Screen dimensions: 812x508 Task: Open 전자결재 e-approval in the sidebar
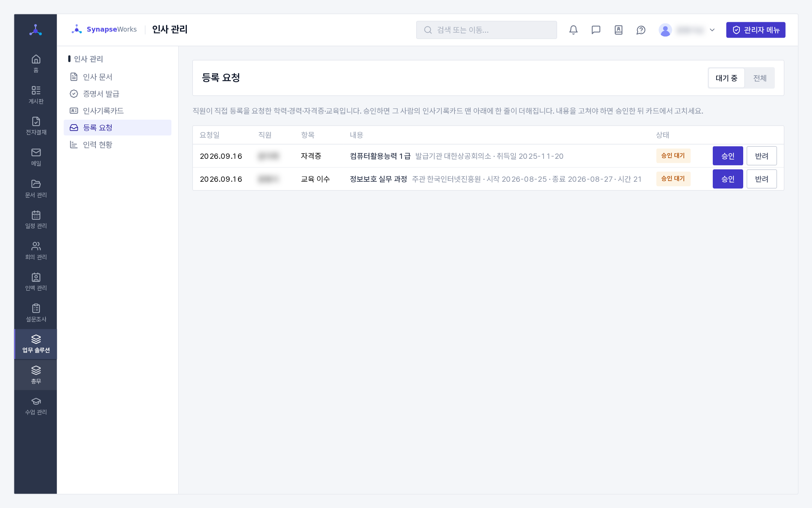(36, 126)
